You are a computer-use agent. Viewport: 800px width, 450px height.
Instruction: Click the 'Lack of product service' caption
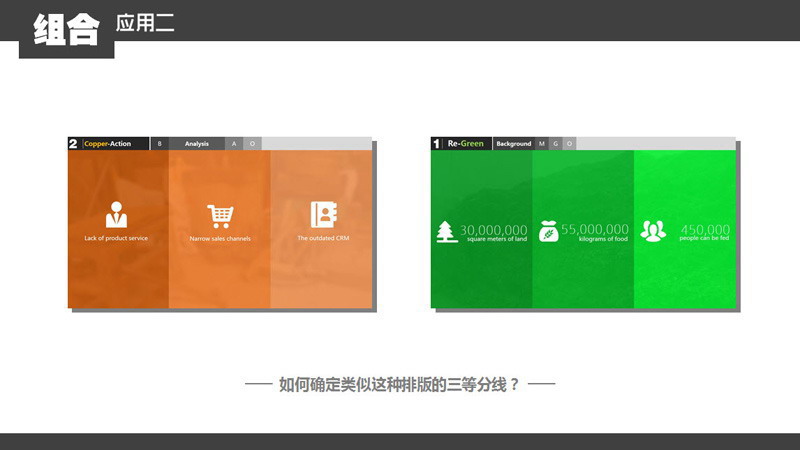116,239
